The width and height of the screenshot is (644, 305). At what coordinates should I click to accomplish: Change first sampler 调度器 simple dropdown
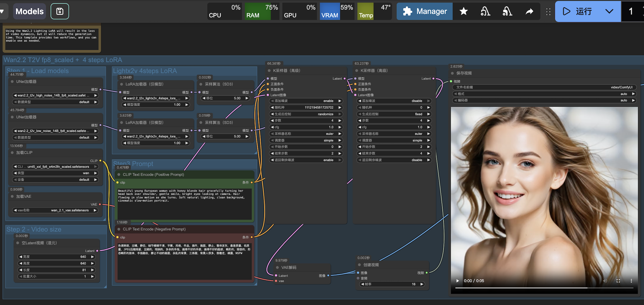tap(306, 140)
